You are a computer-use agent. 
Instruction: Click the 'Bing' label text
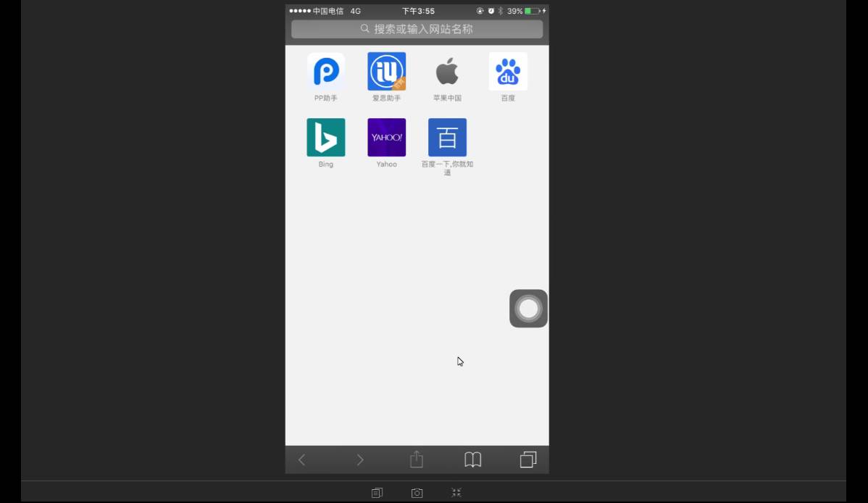pos(326,165)
